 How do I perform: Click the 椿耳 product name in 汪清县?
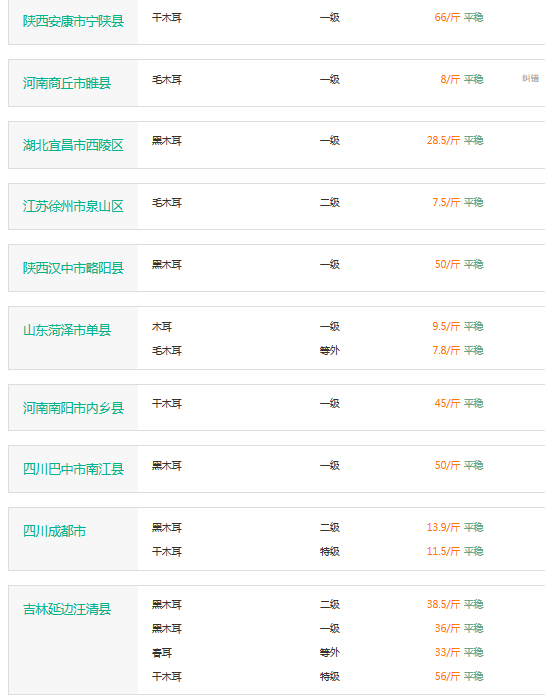click(x=162, y=652)
